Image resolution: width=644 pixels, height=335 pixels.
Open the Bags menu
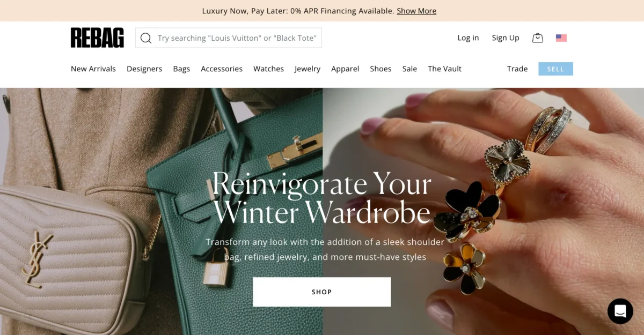(x=181, y=69)
